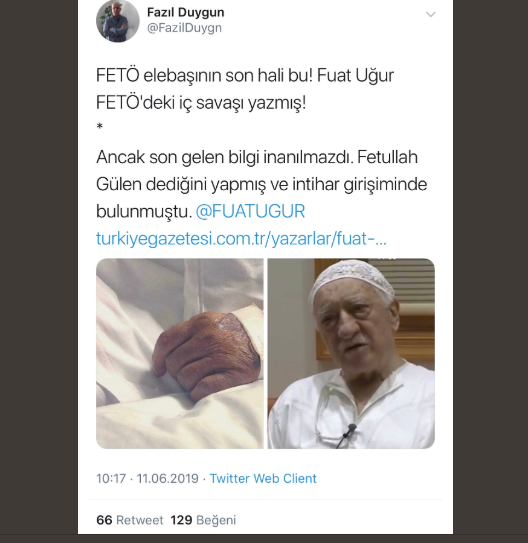Image resolution: width=528 pixels, height=543 pixels.
Task: Show the 66 Retweet list
Action: click(129, 520)
